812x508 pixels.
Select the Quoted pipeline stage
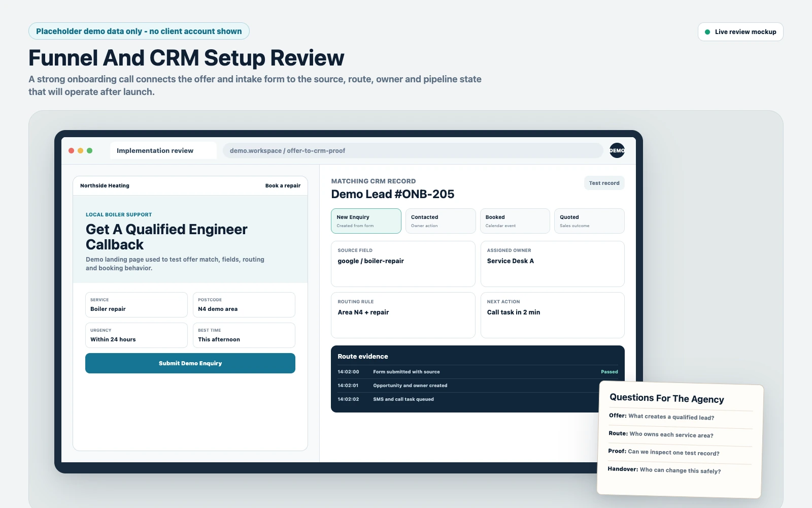pyautogui.click(x=589, y=221)
